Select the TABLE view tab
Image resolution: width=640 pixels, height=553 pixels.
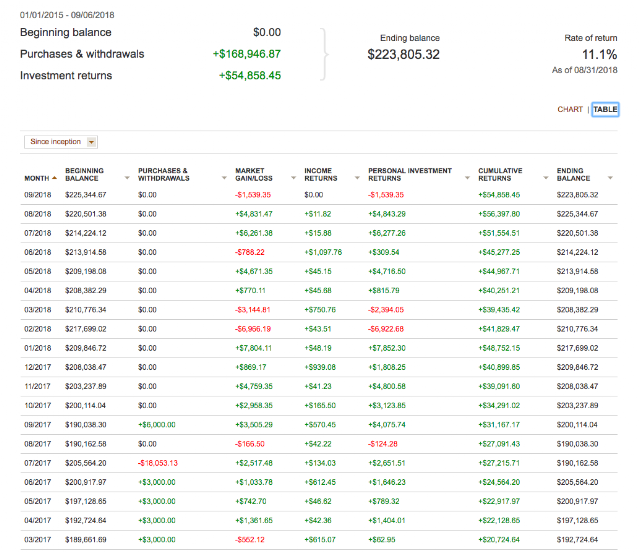[605, 109]
